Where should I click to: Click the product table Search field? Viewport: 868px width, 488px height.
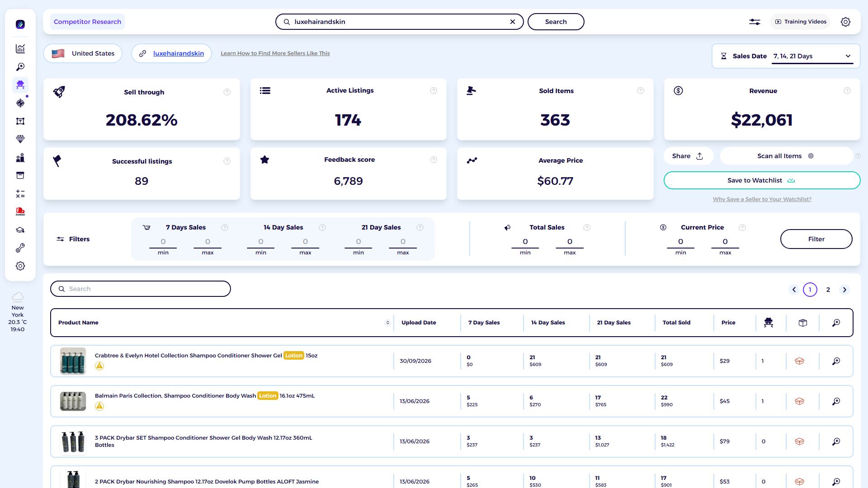(141, 289)
